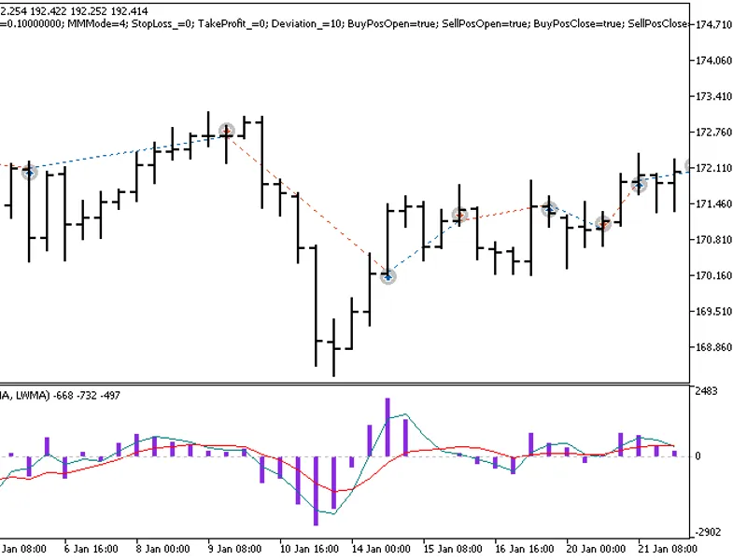Click the 10 Jan 16:00 time label
Screen dimensions: 747x560
(309, 549)
